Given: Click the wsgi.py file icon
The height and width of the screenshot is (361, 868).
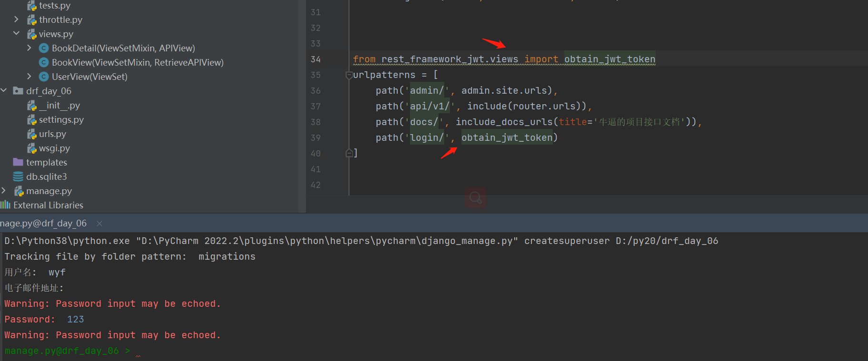Looking at the screenshot, I should [32, 148].
